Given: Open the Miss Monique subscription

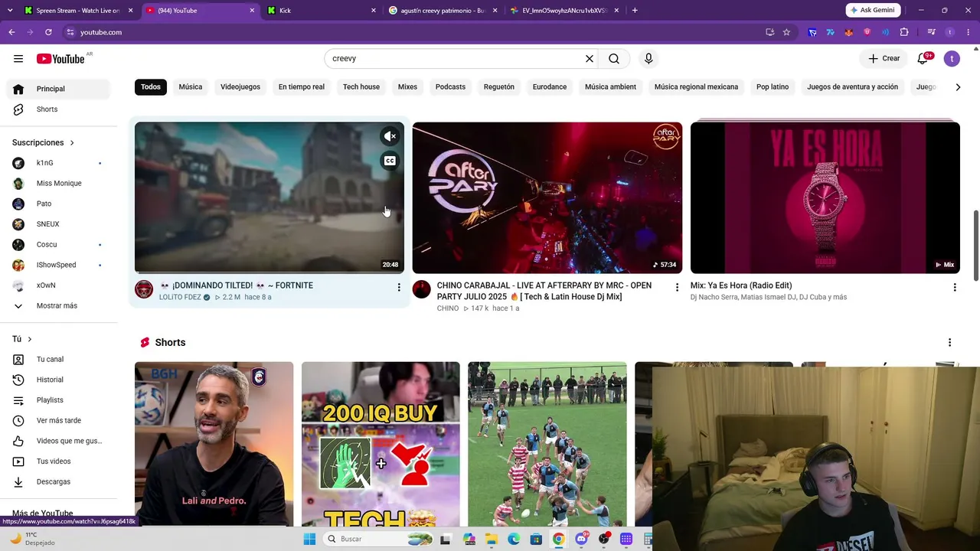Looking at the screenshot, I should [59, 183].
